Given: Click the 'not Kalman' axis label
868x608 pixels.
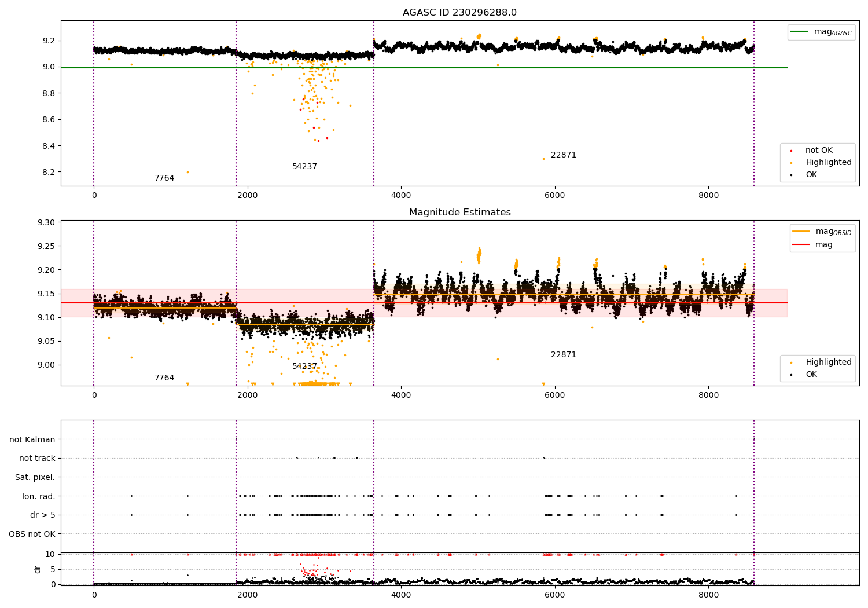Looking at the screenshot, I should pos(32,440).
